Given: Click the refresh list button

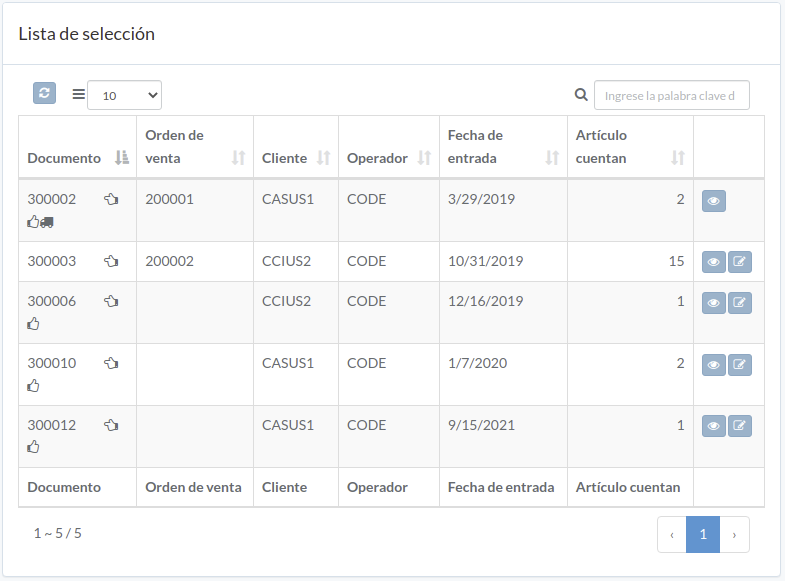Looking at the screenshot, I should [x=44, y=94].
